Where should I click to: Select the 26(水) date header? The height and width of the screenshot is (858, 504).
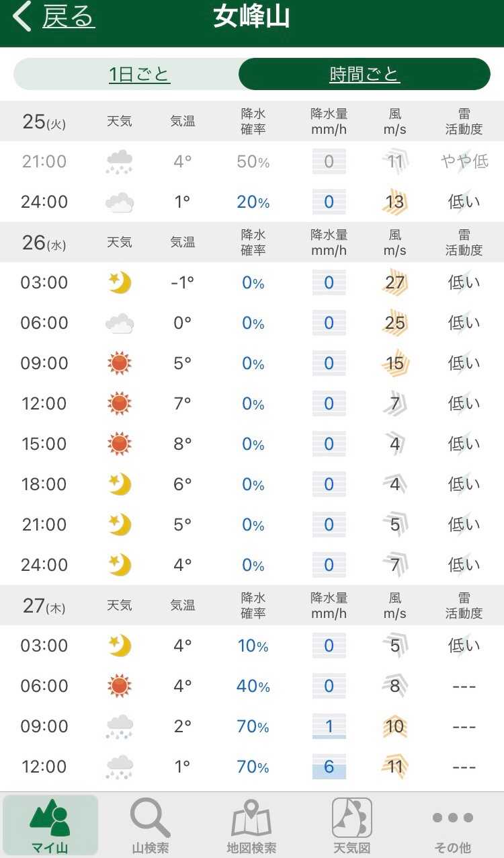point(44,243)
